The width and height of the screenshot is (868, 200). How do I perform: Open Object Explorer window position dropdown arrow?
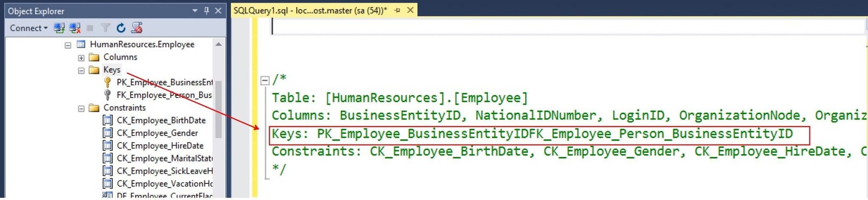[x=195, y=10]
